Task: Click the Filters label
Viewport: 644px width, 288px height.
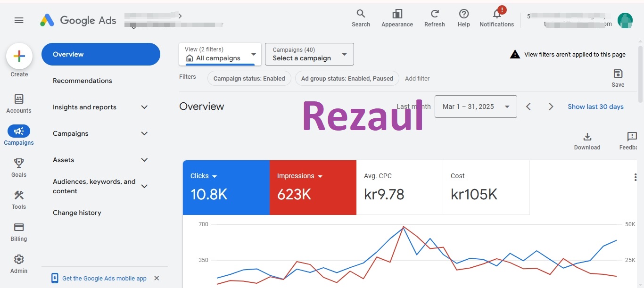Action: pos(188,76)
